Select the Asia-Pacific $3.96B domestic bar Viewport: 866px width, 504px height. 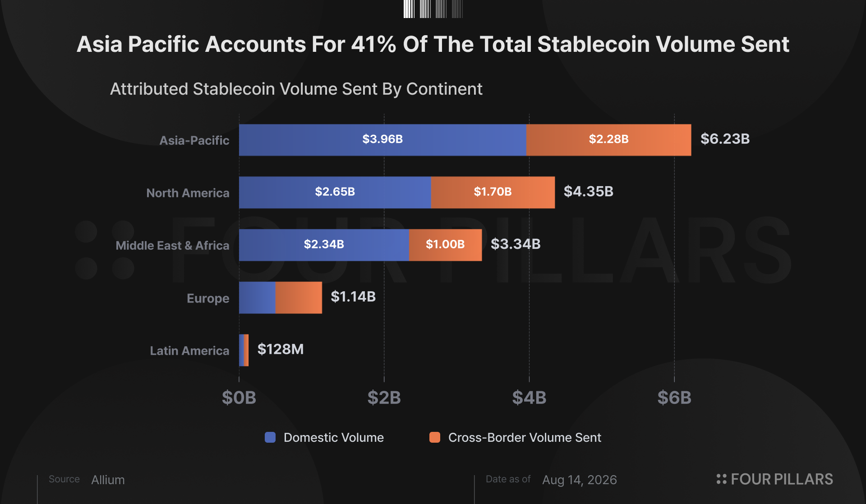[x=382, y=140]
